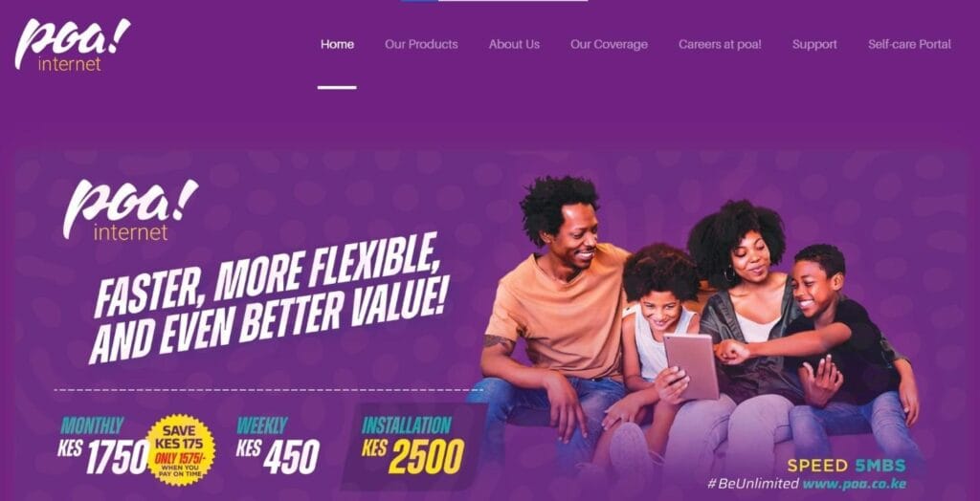
Task: Click the yellow Save KES 175 badge
Action: 180,449
